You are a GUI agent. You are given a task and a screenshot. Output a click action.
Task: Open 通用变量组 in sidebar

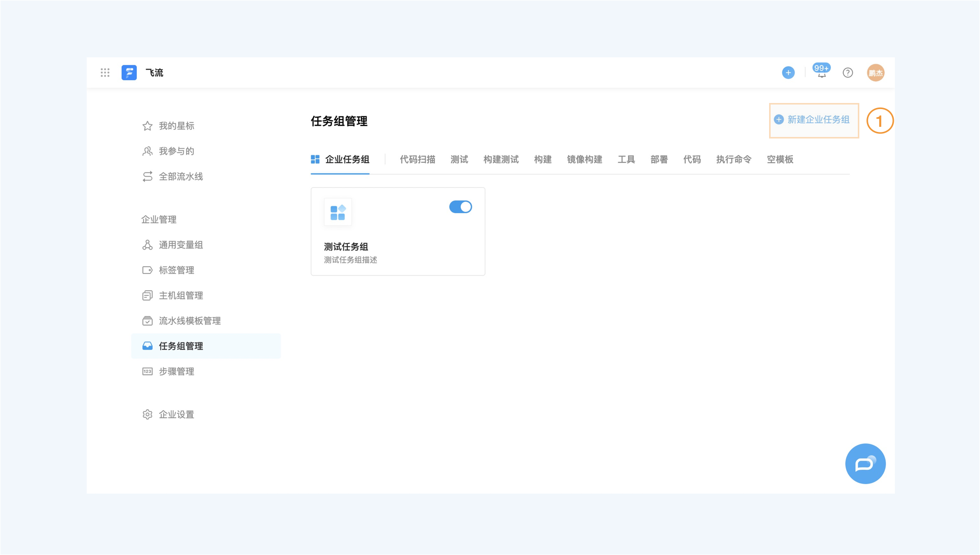[x=181, y=245]
